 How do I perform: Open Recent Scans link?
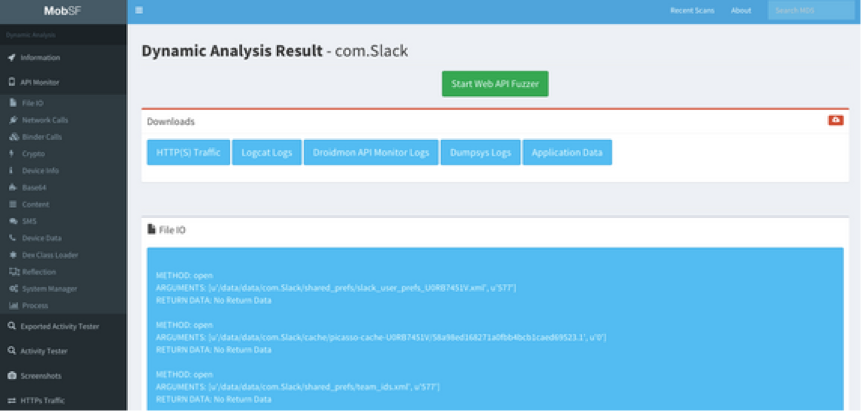(692, 10)
